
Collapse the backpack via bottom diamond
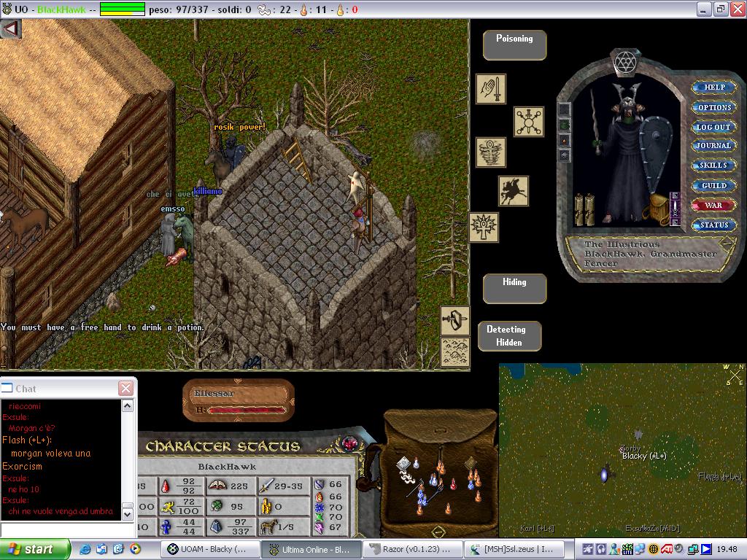438,531
